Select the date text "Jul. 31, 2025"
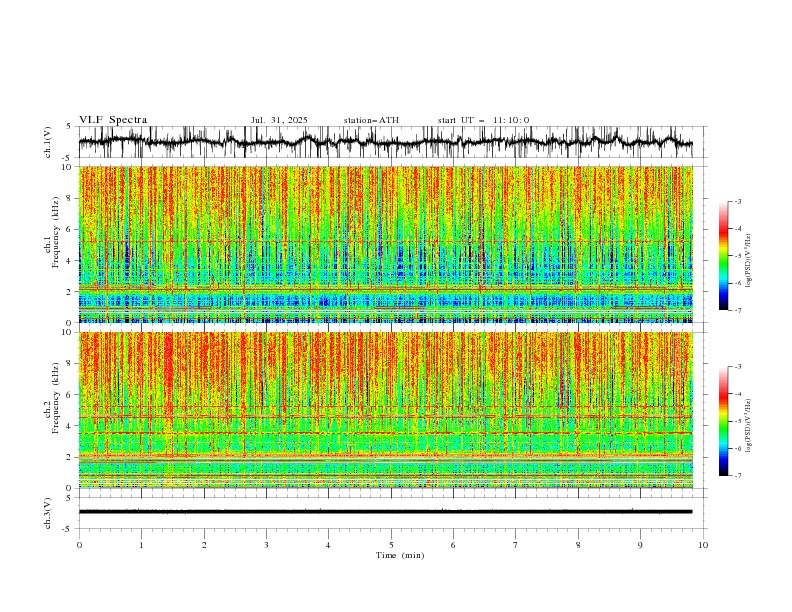792x612 pixels. tap(279, 120)
